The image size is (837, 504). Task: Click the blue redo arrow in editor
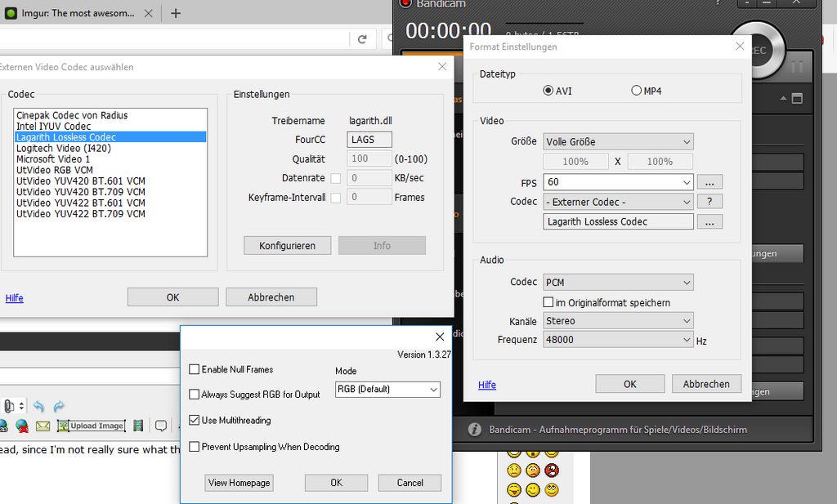point(59,407)
